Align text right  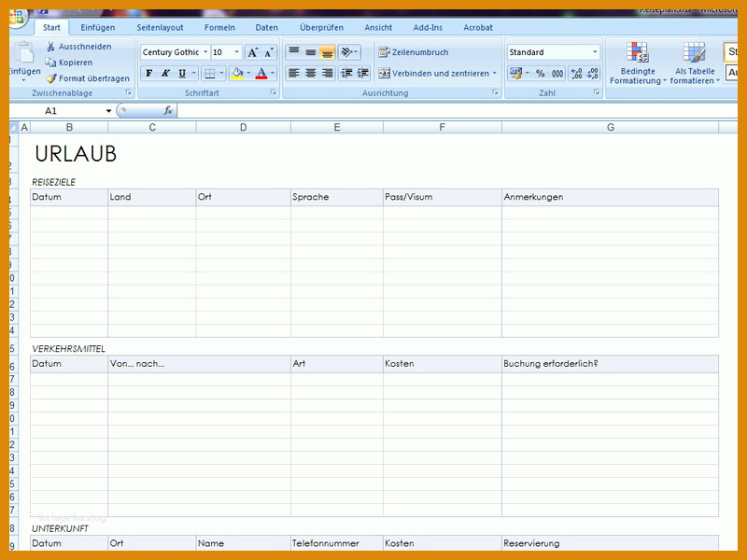(327, 74)
